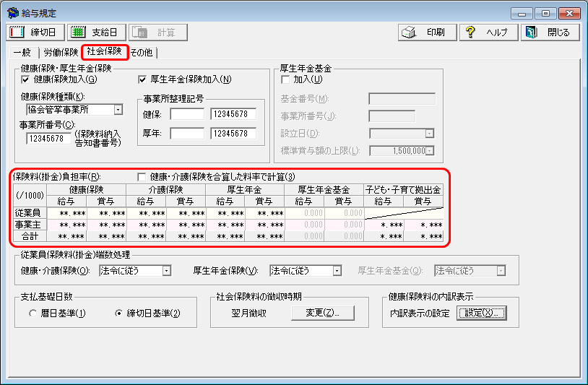Toggle the 健康保険加入 checkbox
588x385 pixels.
point(26,79)
